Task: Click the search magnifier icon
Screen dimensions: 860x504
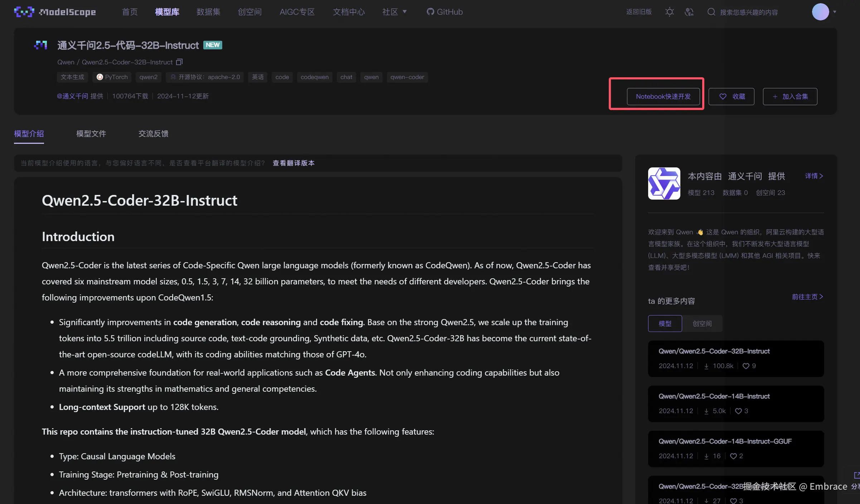Action: [x=711, y=12]
